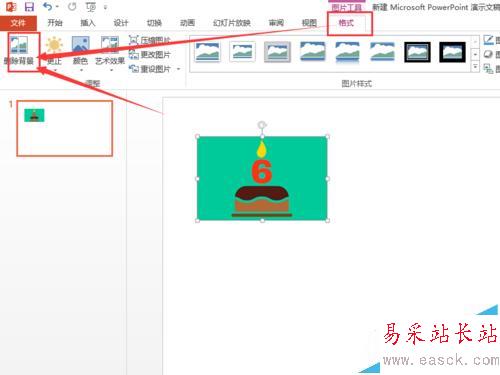Expand the Reset Picture dropdown arrow
The width and height of the screenshot is (500, 375).
[x=179, y=69]
